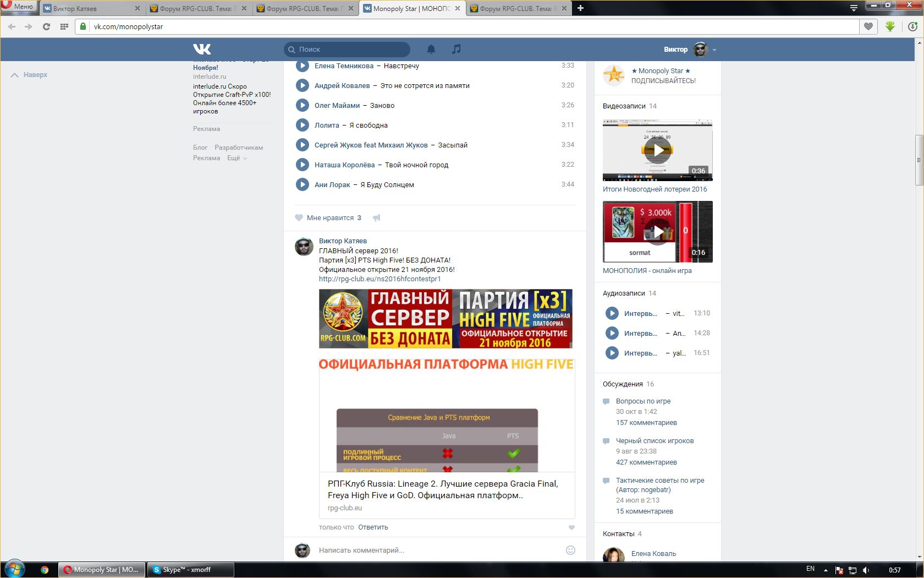Click the Наверх up arrow button

pyautogui.click(x=29, y=75)
